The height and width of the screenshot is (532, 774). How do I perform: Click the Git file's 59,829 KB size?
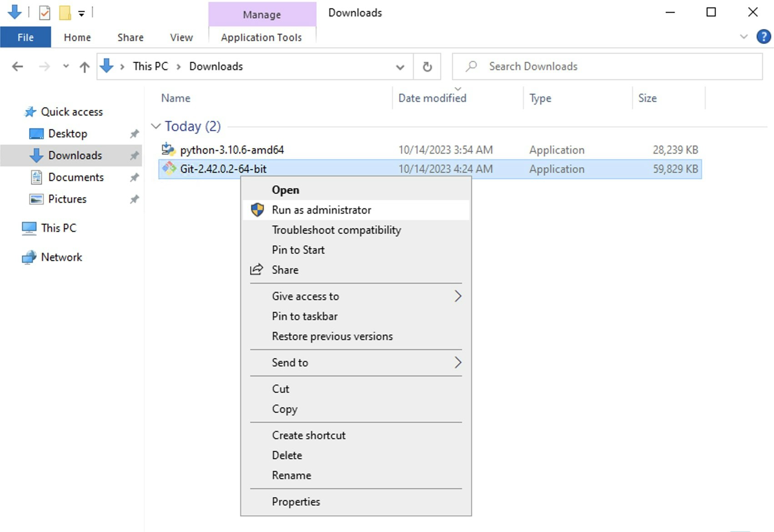pyautogui.click(x=675, y=169)
